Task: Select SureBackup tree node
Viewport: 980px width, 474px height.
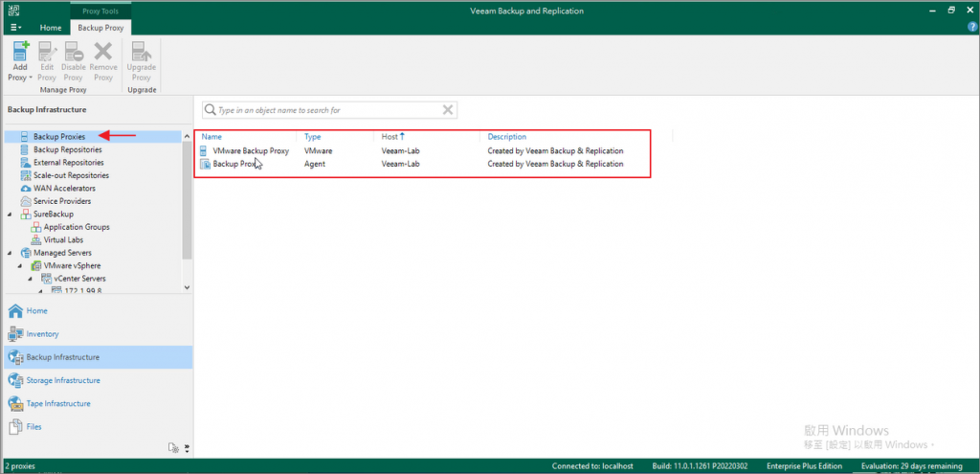Action: pos(54,214)
